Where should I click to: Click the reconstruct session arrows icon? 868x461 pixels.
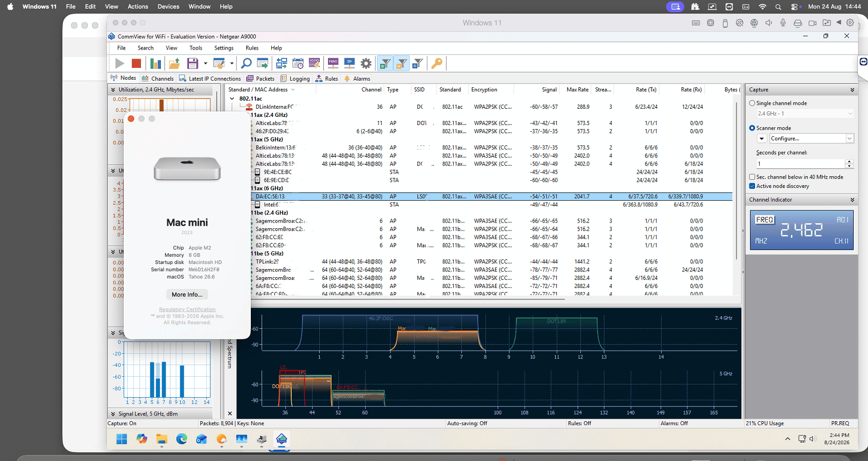281,63
